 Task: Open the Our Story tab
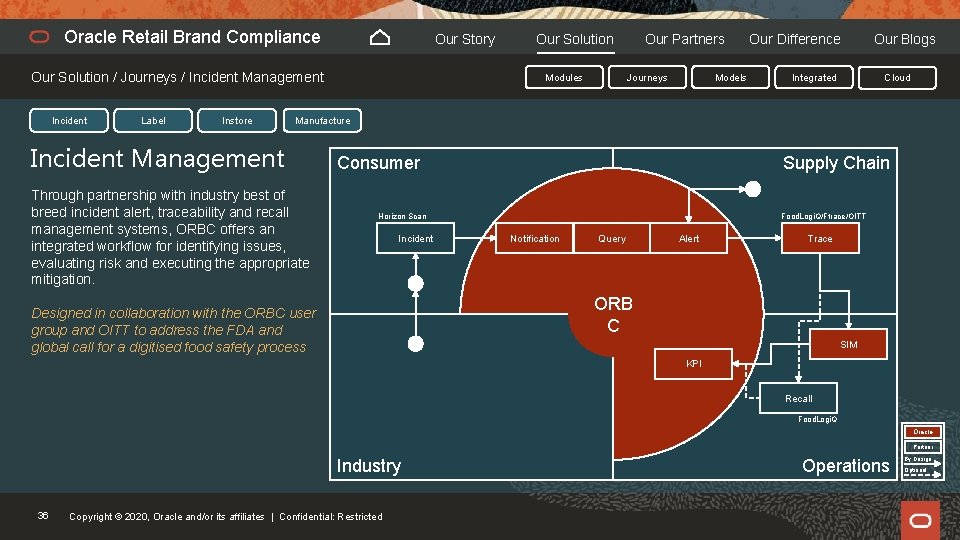coord(465,39)
